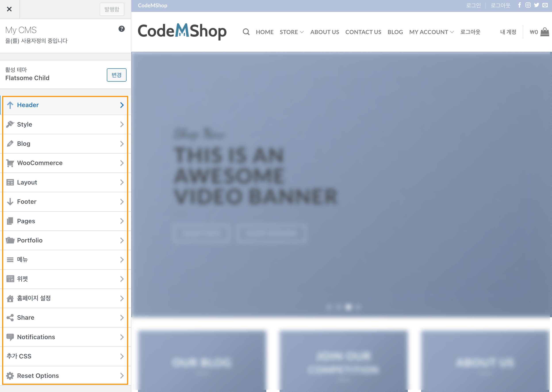
Task: Click the Facebook icon in top bar
Action: pyautogui.click(x=519, y=5)
